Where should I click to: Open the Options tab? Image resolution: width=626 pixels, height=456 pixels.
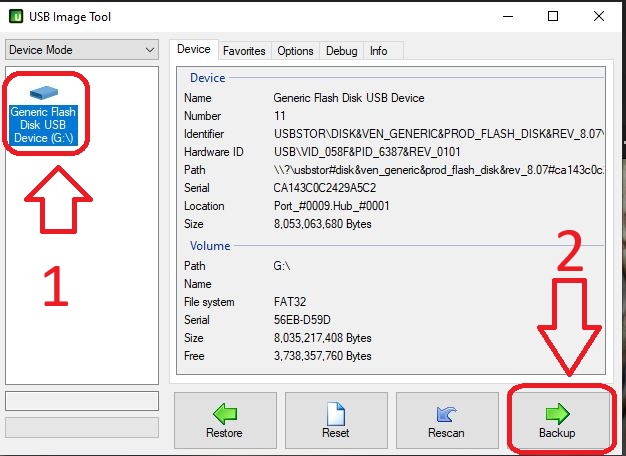point(295,51)
